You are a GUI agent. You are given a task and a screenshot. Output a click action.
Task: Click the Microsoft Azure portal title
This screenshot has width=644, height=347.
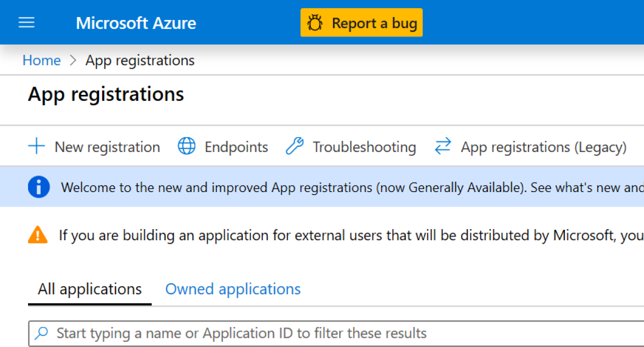136,23
